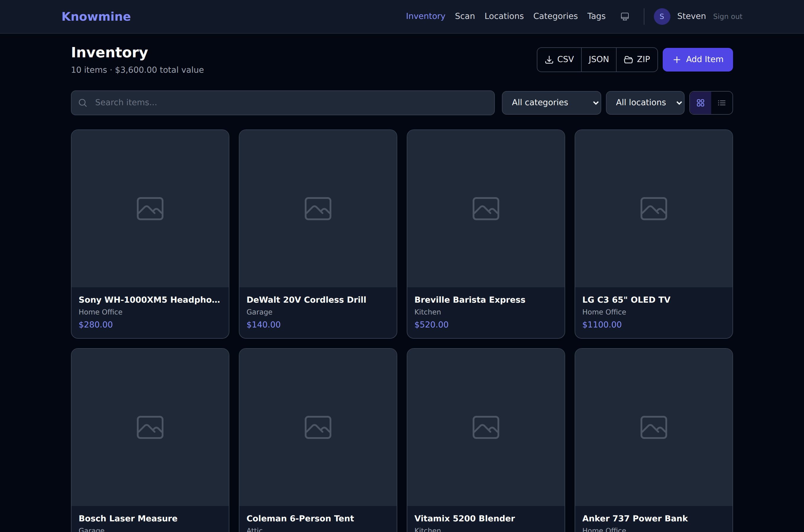The width and height of the screenshot is (804, 532).
Task: Toggle the display theme monitor icon
Action: pos(625,16)
